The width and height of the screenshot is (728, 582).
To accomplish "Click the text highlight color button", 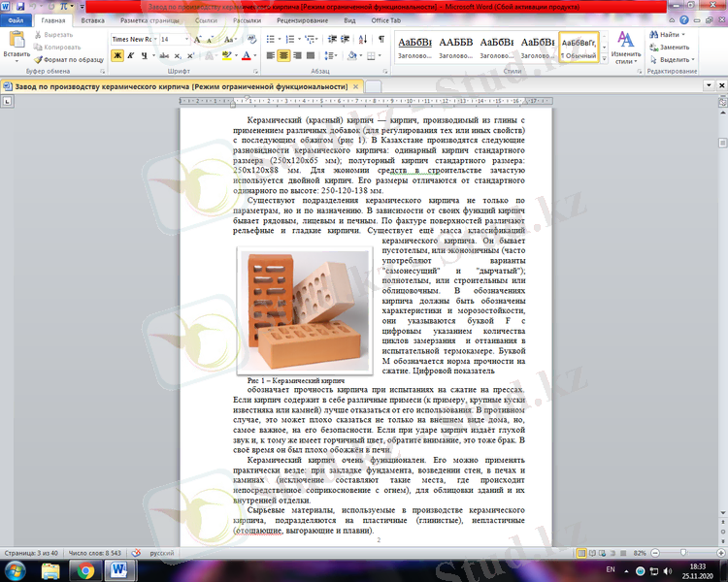I will pyautogui.click(x=226, y=55).
